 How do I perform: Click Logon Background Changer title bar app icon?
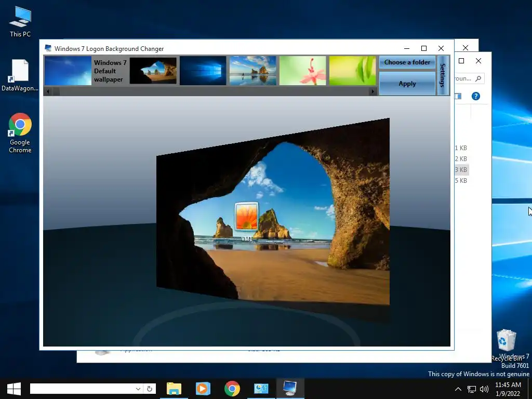click(x=48, y=48)
